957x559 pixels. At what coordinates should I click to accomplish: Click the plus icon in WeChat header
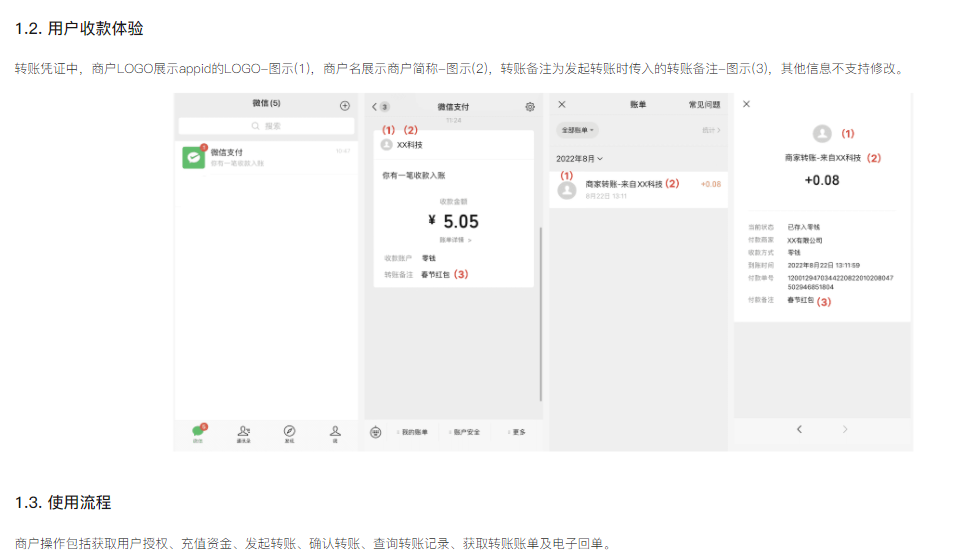pos(345,105)
